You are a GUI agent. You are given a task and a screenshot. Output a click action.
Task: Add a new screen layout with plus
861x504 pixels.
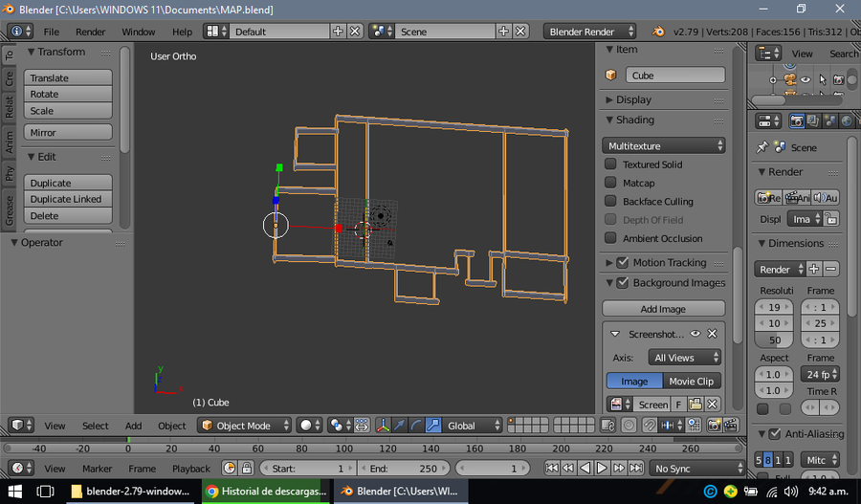(338, 32)
